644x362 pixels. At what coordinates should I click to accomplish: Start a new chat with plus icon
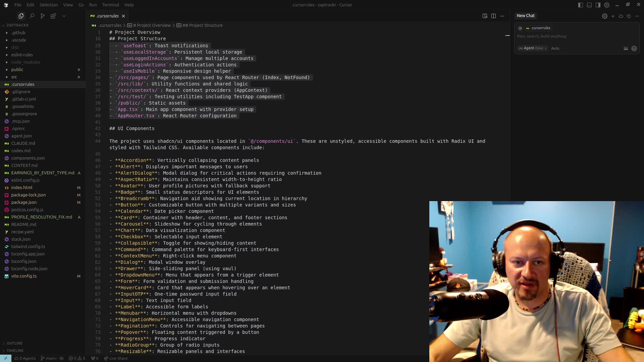[x=613, y=16]
